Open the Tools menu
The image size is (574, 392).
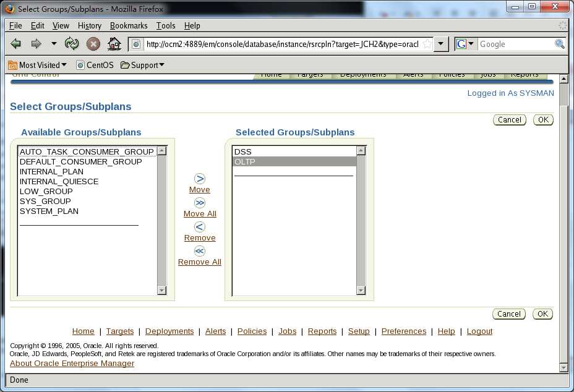(166, 25)
